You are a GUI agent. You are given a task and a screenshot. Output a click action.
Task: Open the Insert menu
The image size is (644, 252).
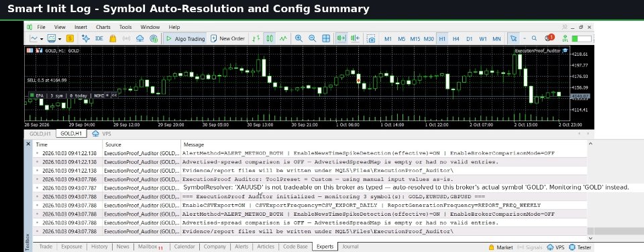(x=80, y=27)
